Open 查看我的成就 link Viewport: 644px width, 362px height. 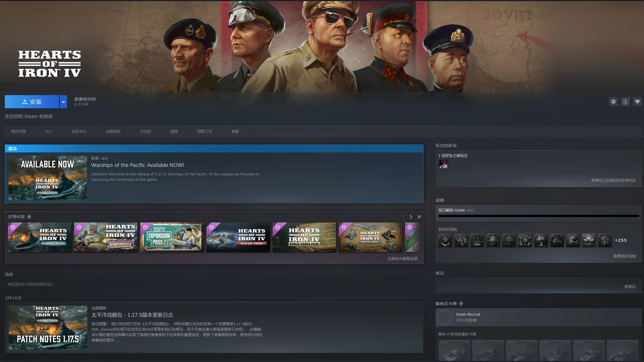click(x=624, y=256)
